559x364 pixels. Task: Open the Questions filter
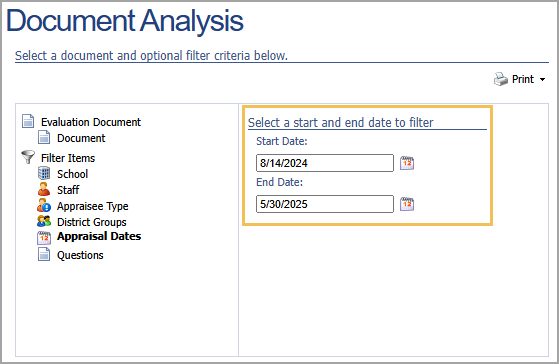(80, 255)
